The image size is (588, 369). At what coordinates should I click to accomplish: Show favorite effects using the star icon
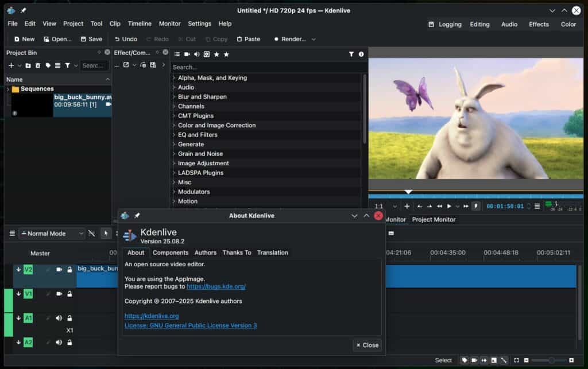point(216,54)
